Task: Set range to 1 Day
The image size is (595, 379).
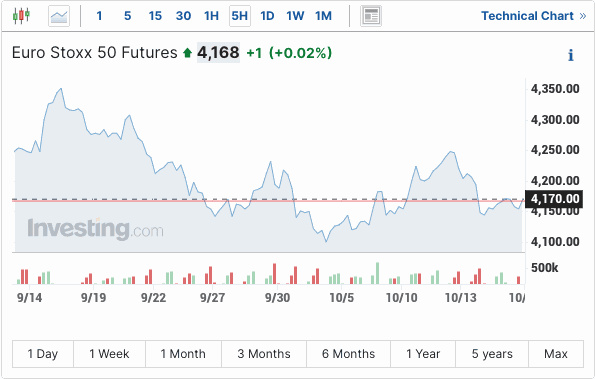Action: [43, 354]
